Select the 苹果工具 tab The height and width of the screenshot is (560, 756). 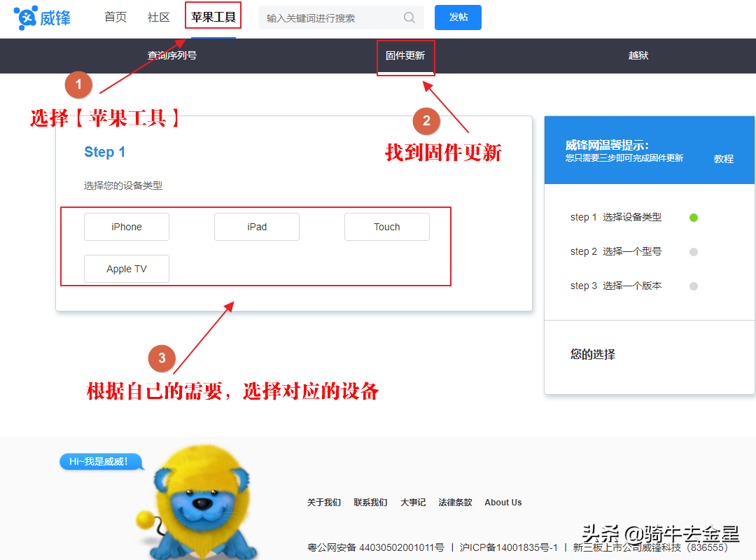pos(212,17)
